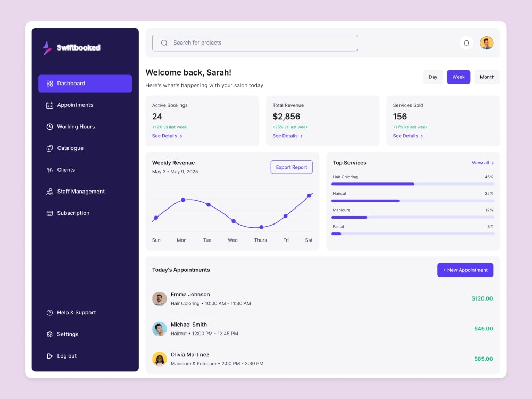Switch to the Month view

(487, 77)
